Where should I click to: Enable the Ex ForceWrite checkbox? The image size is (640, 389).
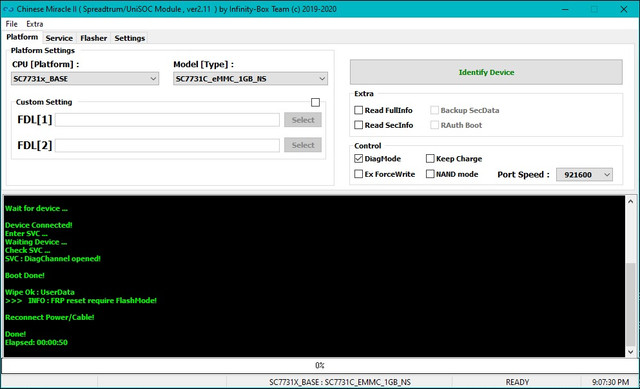pyautogui.click(x=358, y=174)
